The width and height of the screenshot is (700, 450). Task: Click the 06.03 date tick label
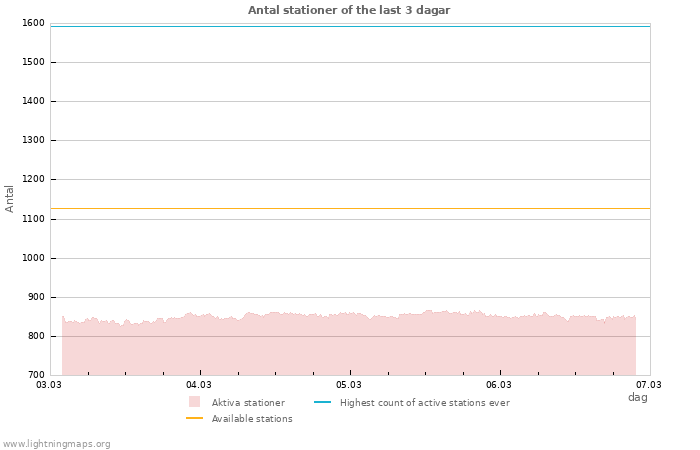(499, 384)
